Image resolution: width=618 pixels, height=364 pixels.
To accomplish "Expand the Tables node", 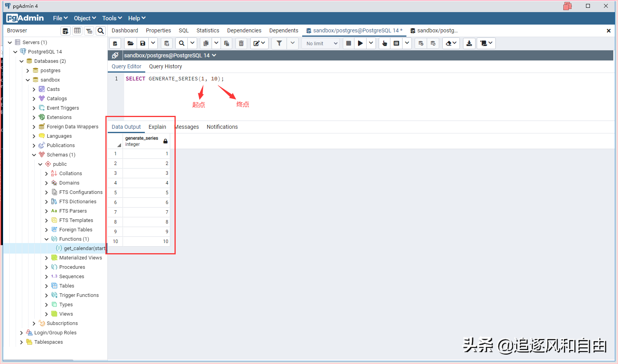I will pyautogui.click(x=46, y=286).
